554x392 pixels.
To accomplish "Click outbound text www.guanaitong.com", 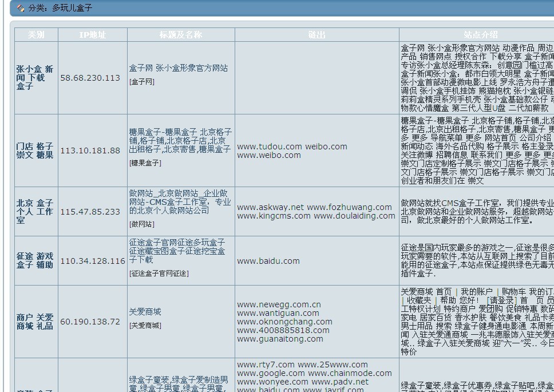I will click(x=280, y=339).
